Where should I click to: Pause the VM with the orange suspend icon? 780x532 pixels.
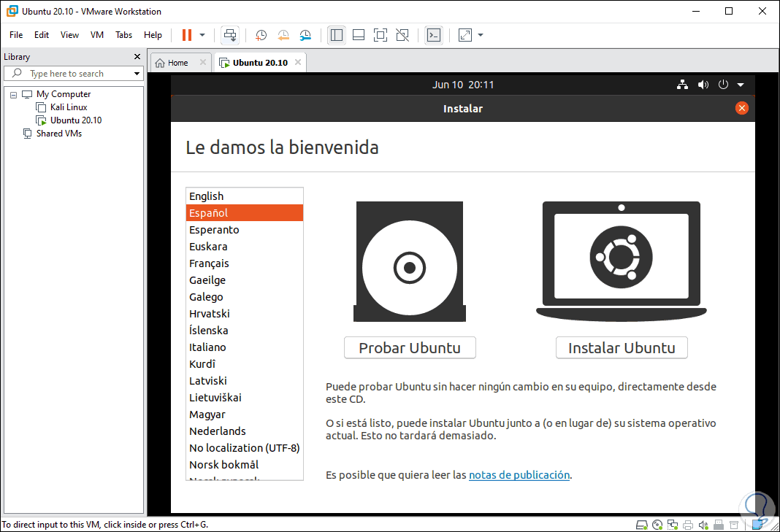(x=187, y=35)
